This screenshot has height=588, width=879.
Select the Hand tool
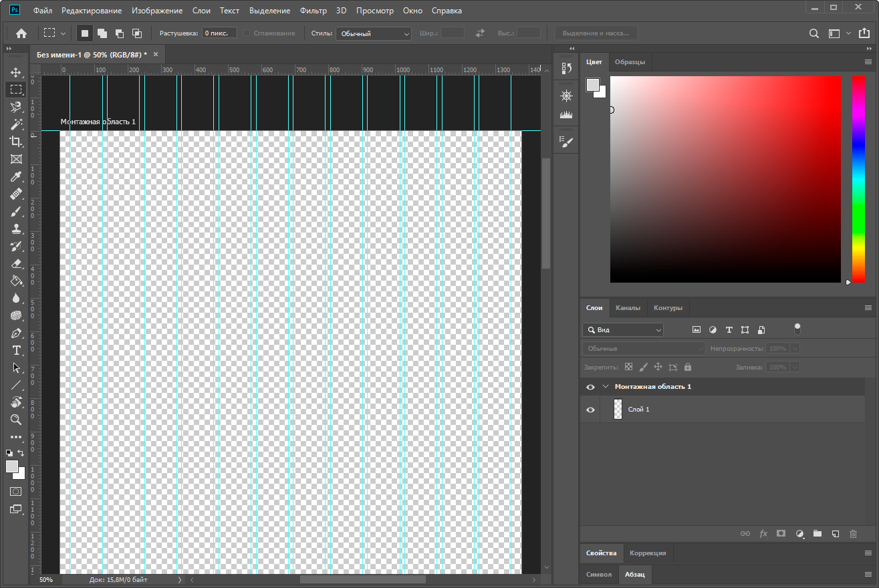pyautogui.click(x=16, y=402)
